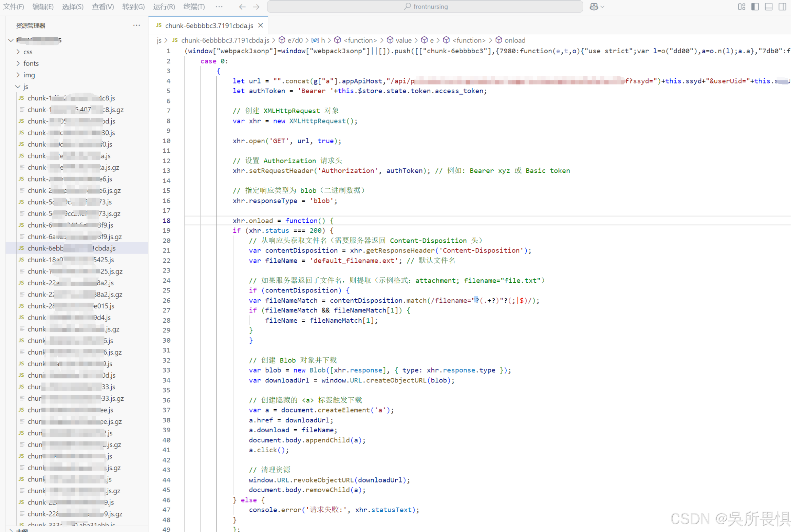The width and height of the screenshot is (792, 532).
Task: Click e7d0 breadcrumb segment
Action: (x=295, y=40)
